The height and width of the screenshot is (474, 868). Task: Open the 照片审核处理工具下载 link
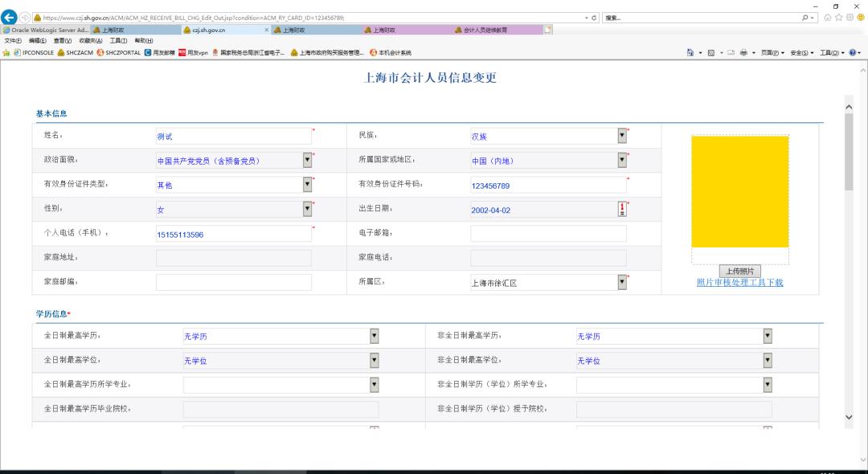point(739,282)
